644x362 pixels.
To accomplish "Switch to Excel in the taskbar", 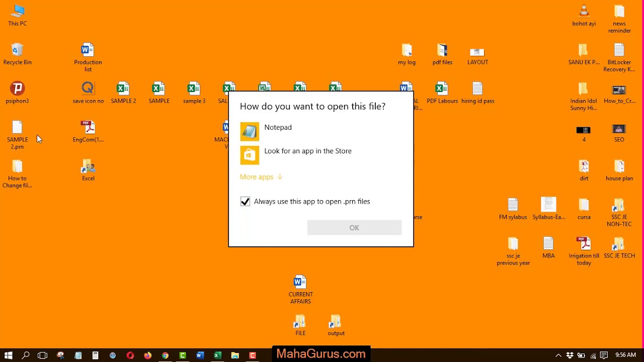I will tap(217, 355).
